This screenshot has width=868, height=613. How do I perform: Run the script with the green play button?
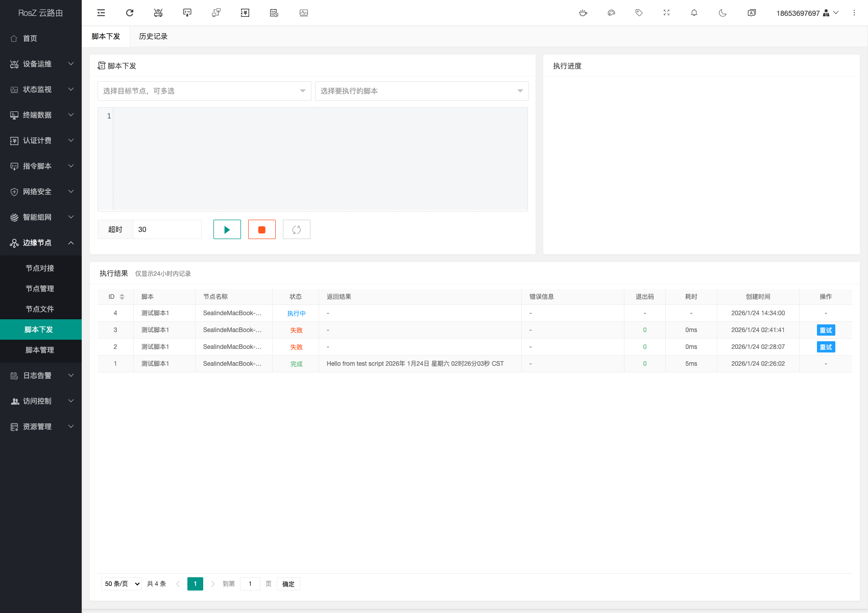227,229
